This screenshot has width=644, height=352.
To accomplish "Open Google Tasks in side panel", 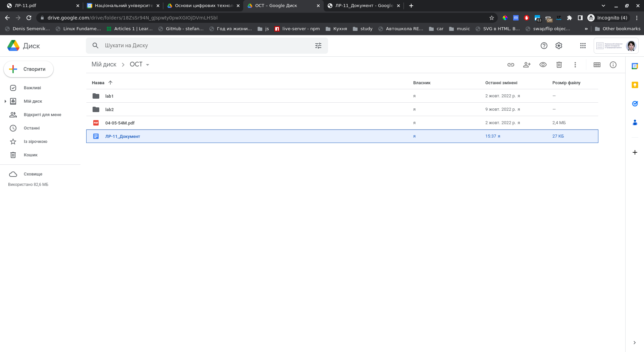I will [635, 104].
